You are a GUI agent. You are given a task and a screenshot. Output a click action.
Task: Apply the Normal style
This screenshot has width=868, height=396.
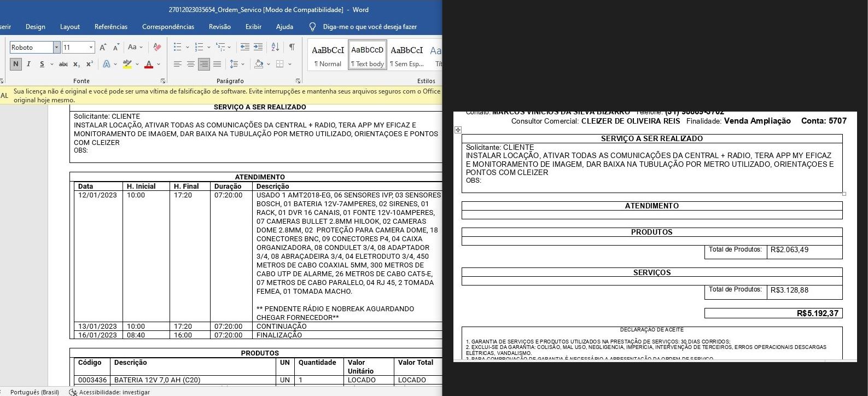coord(328,55)
